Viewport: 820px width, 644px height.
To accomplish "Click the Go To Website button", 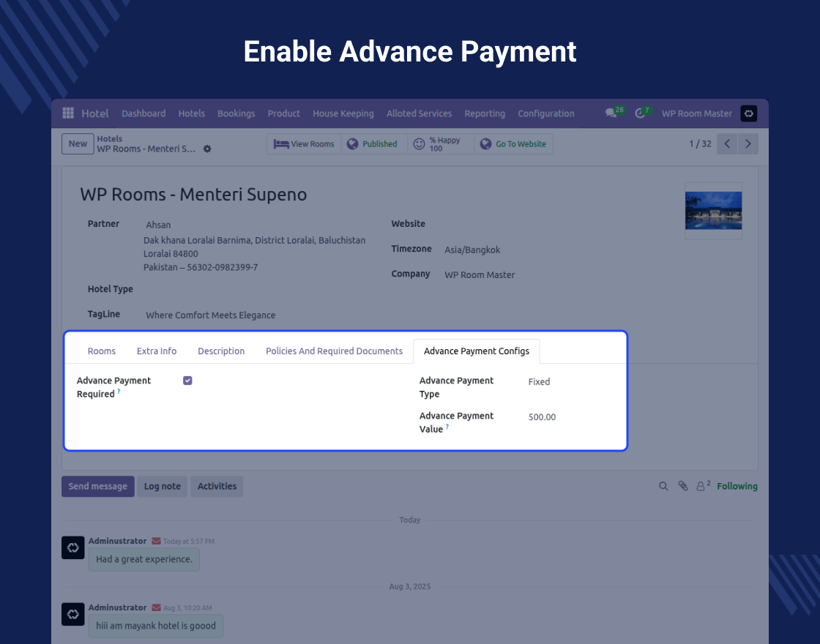I will 513,144.
